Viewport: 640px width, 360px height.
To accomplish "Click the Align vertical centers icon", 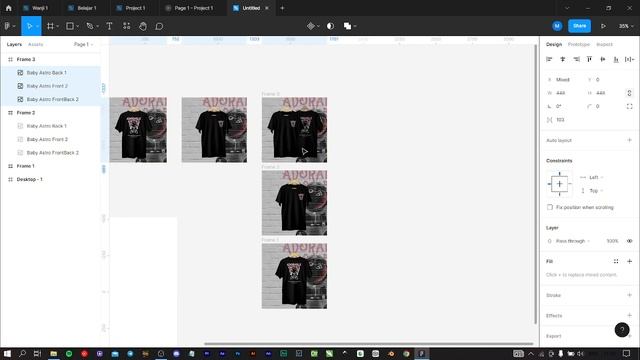I will coord(602,59).
